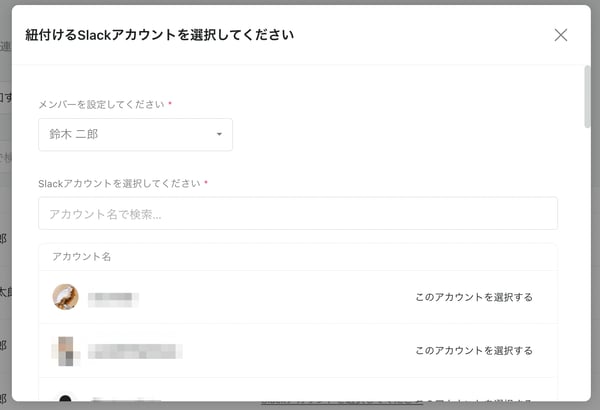The image size is (600, 410).
Task: Click the Slackアカウントを選択してください label
Action: coord(119,183)
